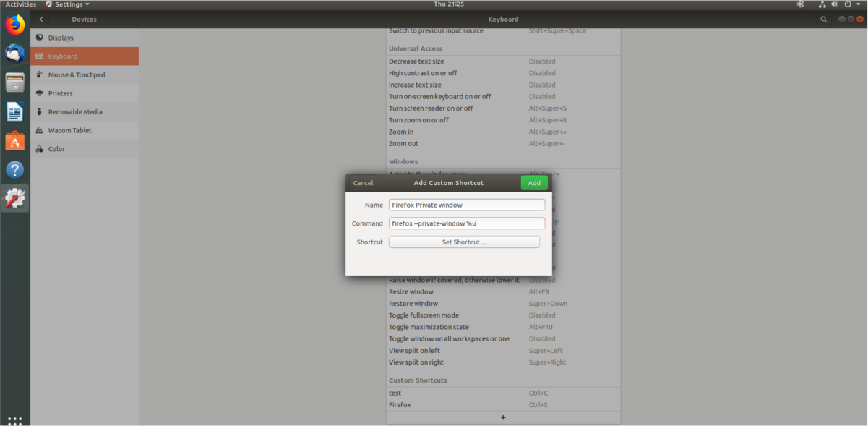Select 'Decrease text size' shortcut row
Screen dimensions: 868x426
[503, 61]
